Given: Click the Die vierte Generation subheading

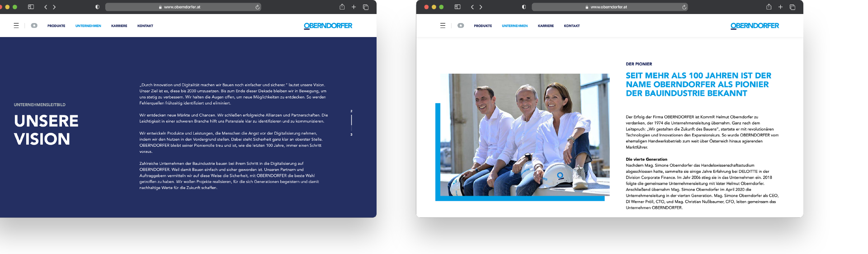Looking at the screenshot, I should [x=646, y=160].
